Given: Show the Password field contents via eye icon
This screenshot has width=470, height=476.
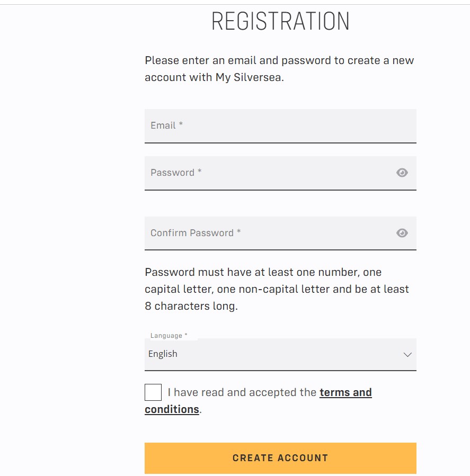Looking at the screenshot, I should 402,173.
